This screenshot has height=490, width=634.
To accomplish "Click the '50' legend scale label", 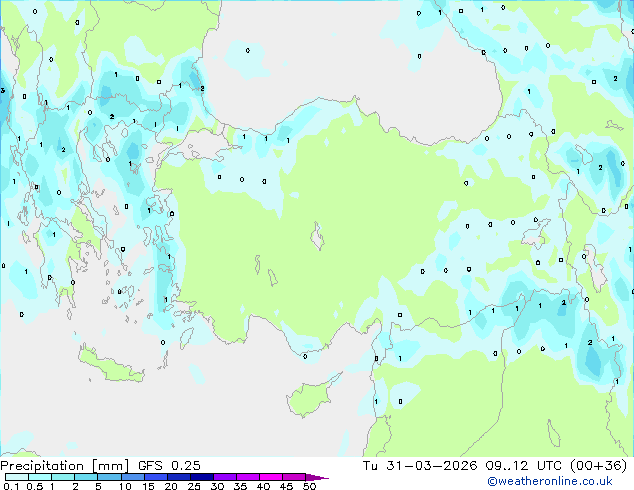I will 310,486.
